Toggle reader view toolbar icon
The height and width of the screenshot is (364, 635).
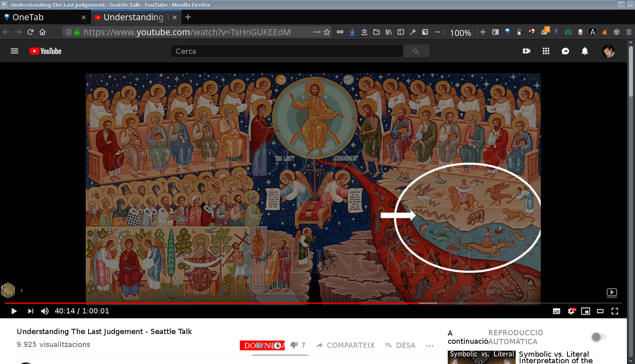(x=495, y=32)
